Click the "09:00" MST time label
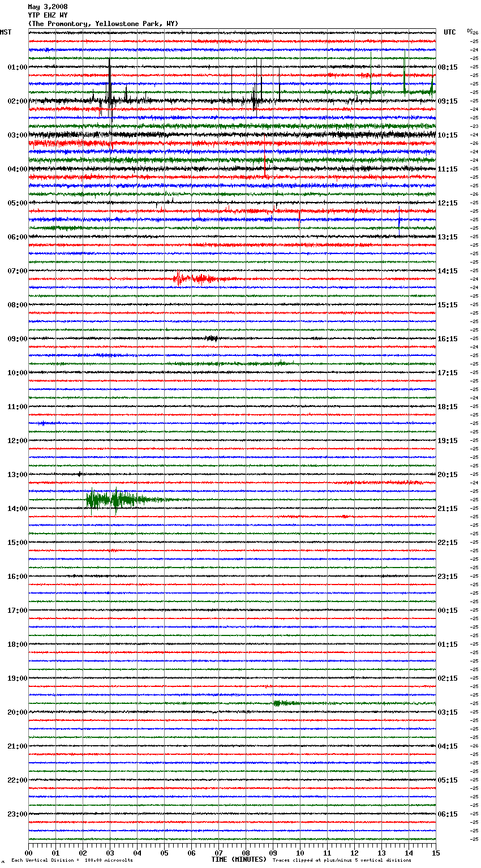 tap(18, 339)
